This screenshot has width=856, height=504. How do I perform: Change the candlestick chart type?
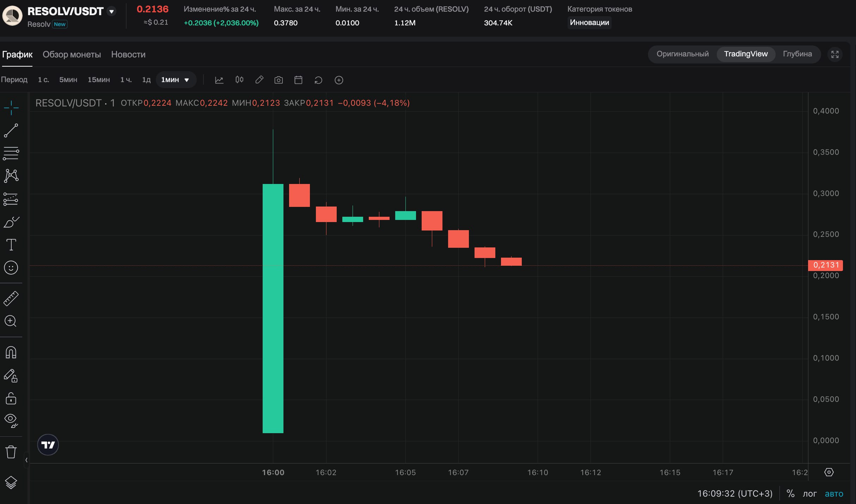(x=239, y=80)
